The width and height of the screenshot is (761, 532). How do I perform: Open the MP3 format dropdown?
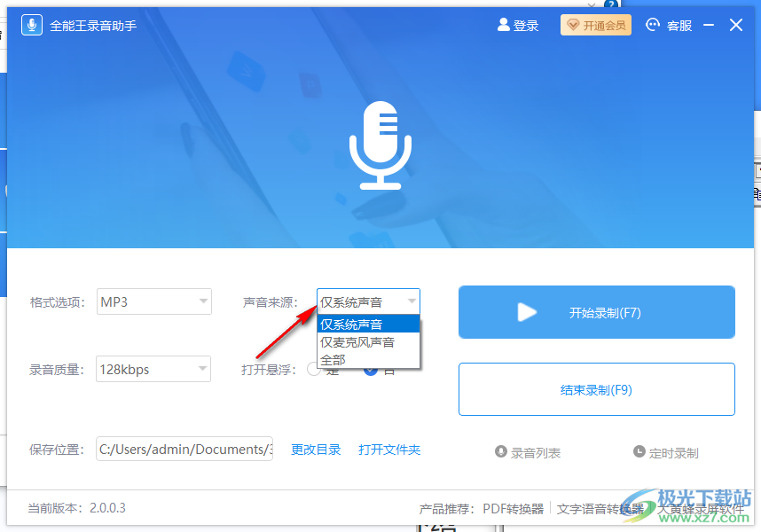(x=153, y=301)
